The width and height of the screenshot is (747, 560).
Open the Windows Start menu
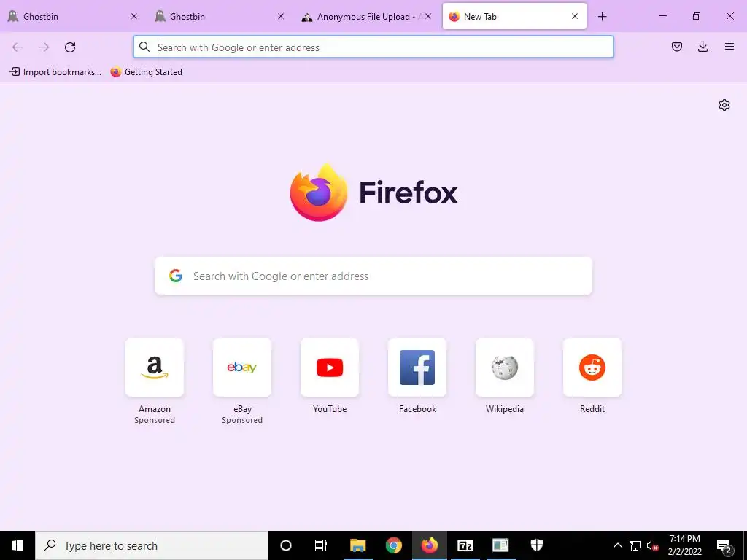18,545
